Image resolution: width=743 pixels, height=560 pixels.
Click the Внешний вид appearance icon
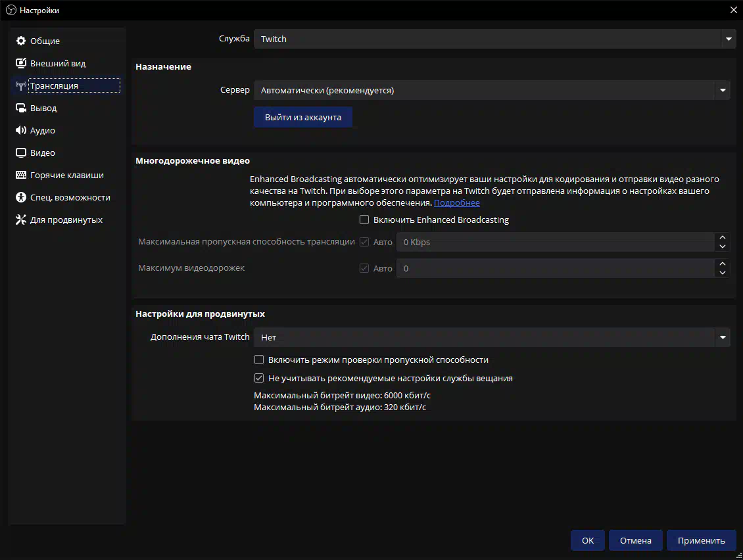click(21, 63)
